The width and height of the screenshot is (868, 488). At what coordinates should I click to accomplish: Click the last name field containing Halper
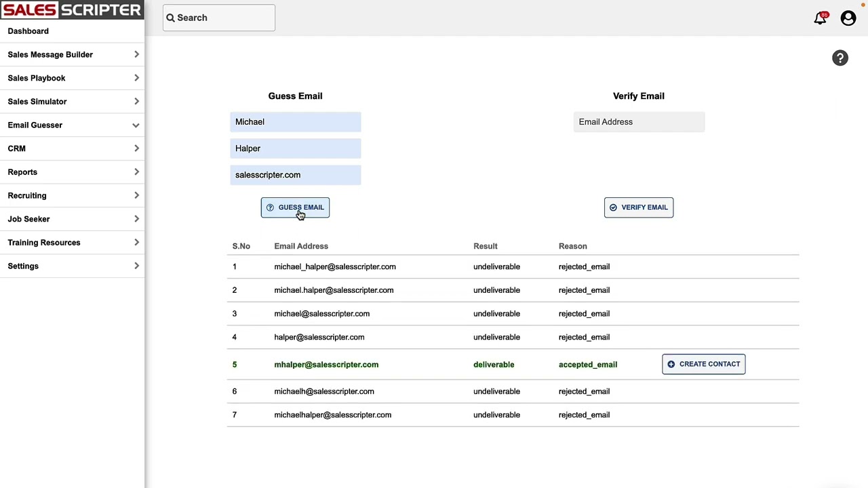(x=296, y=148)
